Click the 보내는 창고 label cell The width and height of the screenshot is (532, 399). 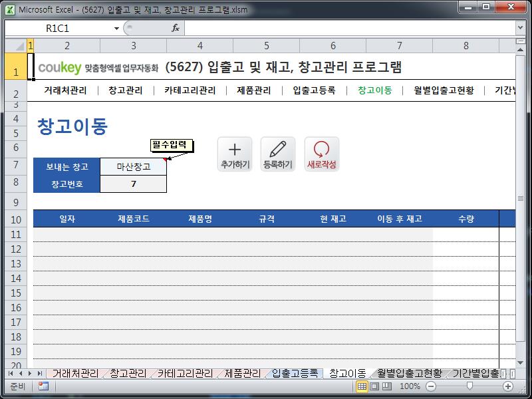coord(67,167)
